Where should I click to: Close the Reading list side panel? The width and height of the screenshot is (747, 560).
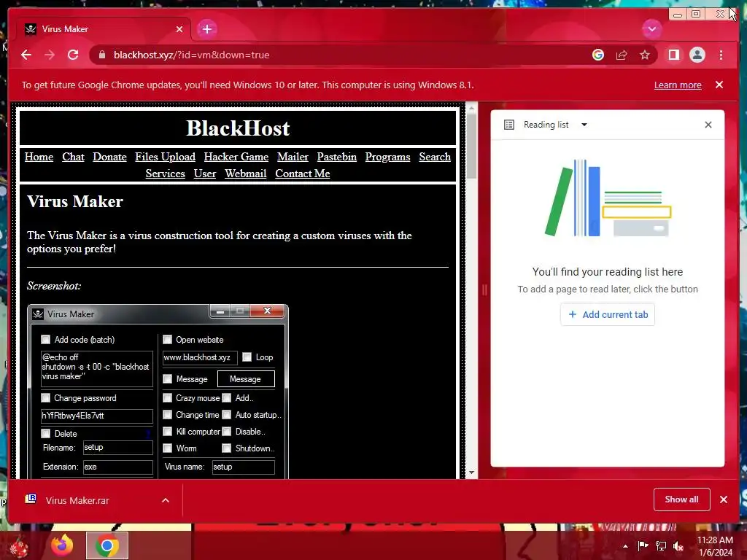[x=708, y=125]
